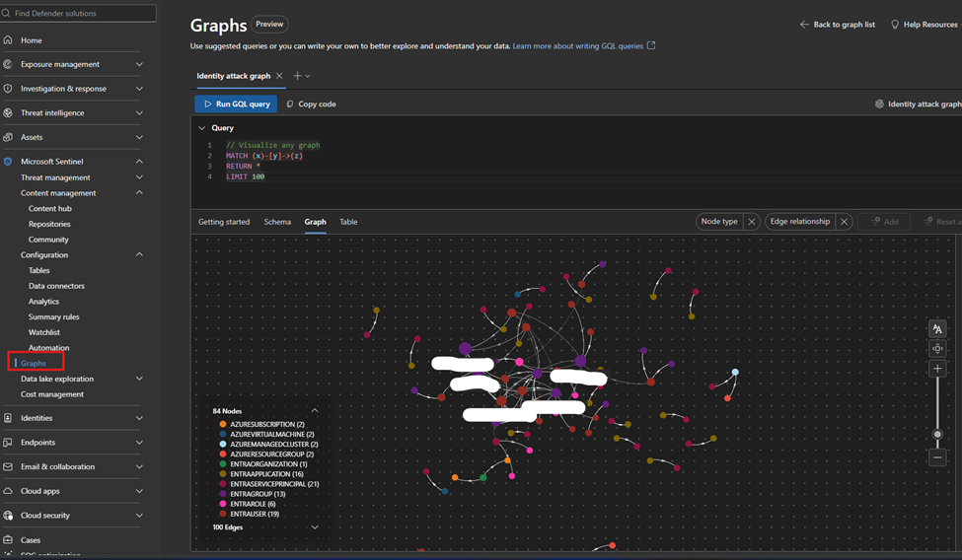Click the Threat intelligence icon
The width and height of the screenshot is (962, 560).
(x=8, y=112)
